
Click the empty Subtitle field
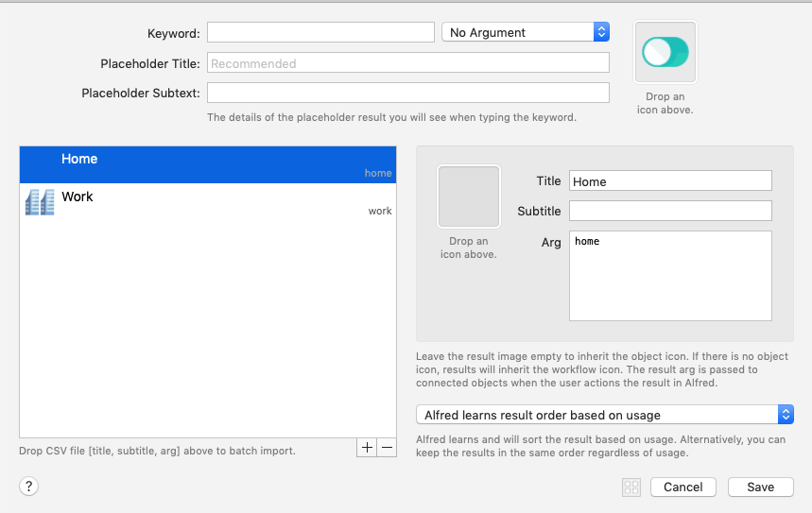pyautogui.click(x=670, y=211)
